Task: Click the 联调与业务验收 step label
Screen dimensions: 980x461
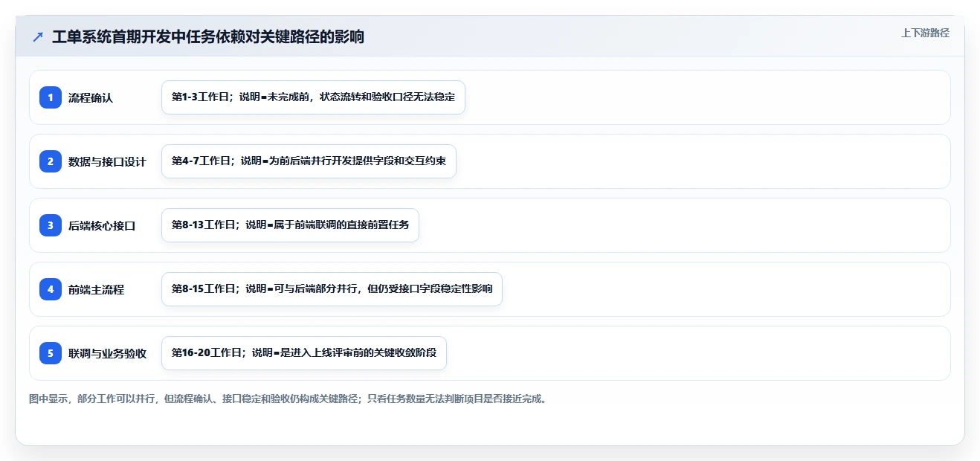Action: [x=107, y=353]
